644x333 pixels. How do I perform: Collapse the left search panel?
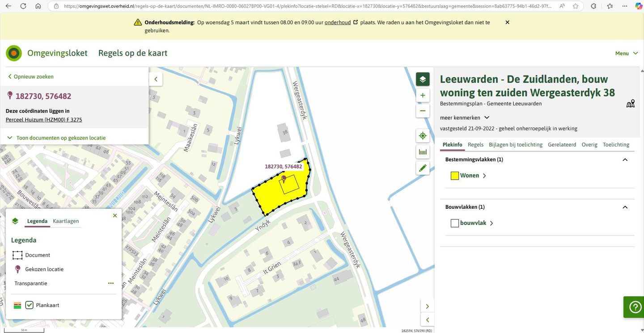tap(156, 79)
